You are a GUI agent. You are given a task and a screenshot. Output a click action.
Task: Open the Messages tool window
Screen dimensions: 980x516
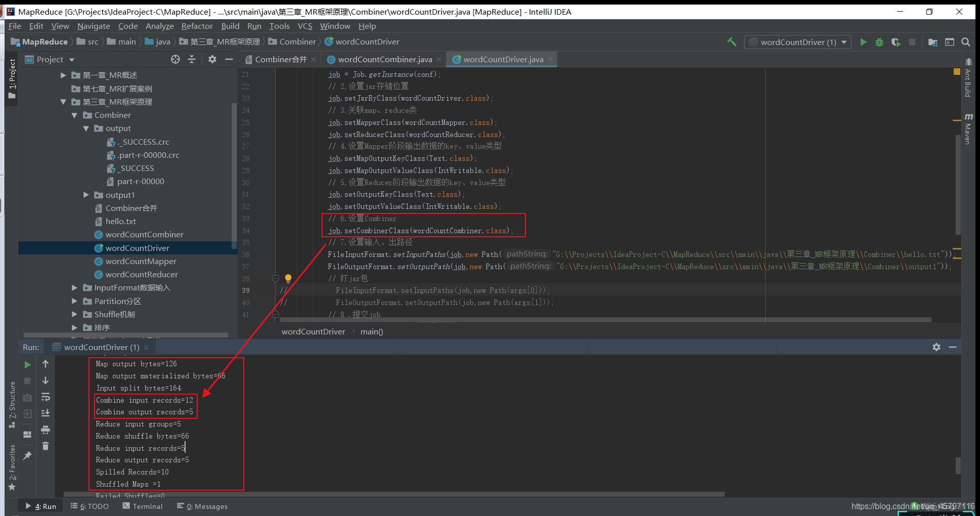(x=202, y=506)
